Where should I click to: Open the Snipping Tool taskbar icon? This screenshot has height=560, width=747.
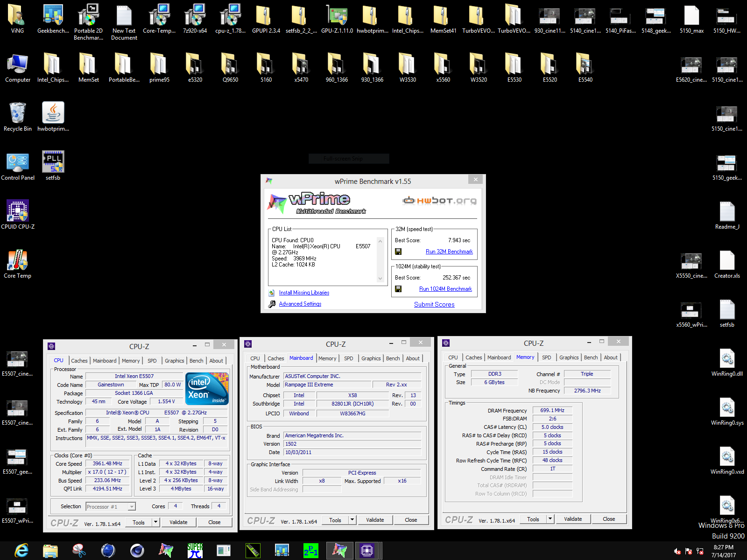pyautogui.click(x=79, y=551)
